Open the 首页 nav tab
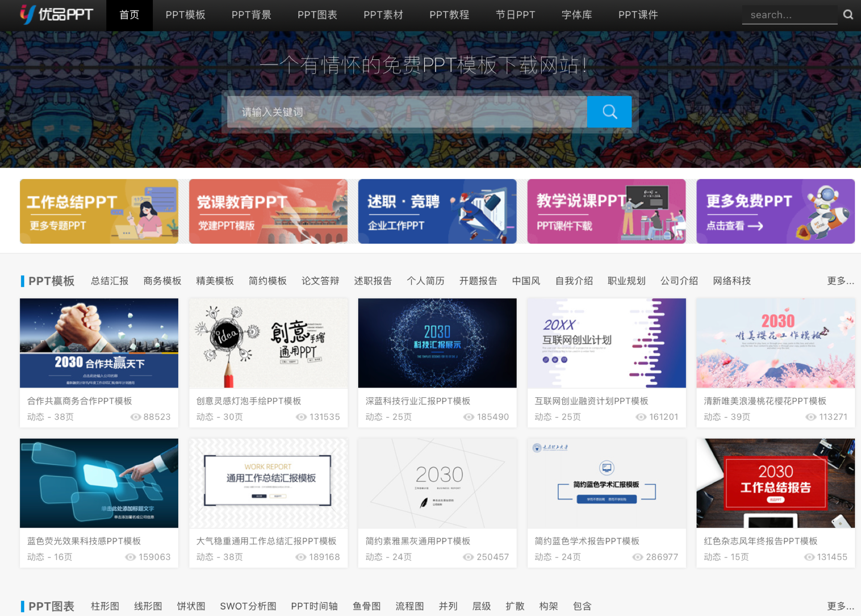The width and height of the screenshot is (861, 616). 130,15
